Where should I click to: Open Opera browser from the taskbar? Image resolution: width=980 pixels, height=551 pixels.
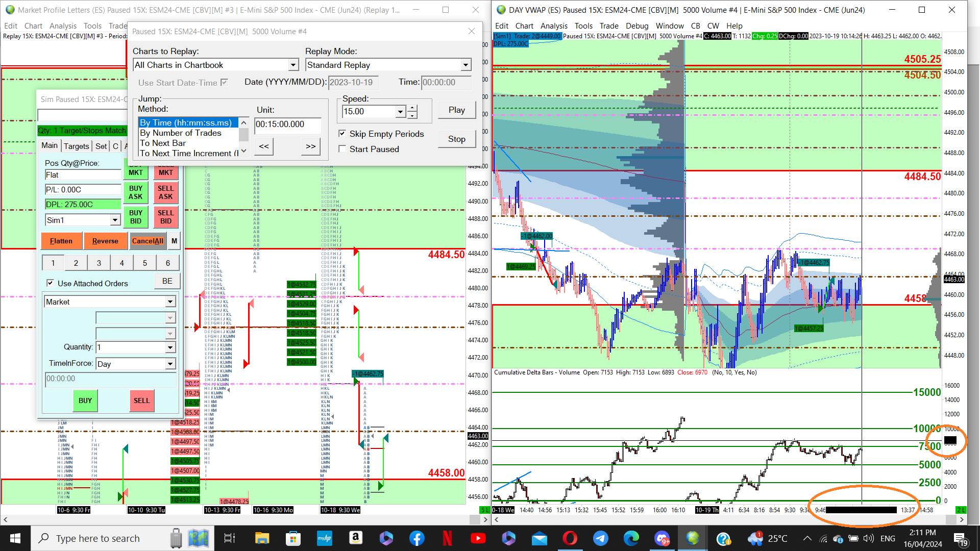click(x=570, y=538)
